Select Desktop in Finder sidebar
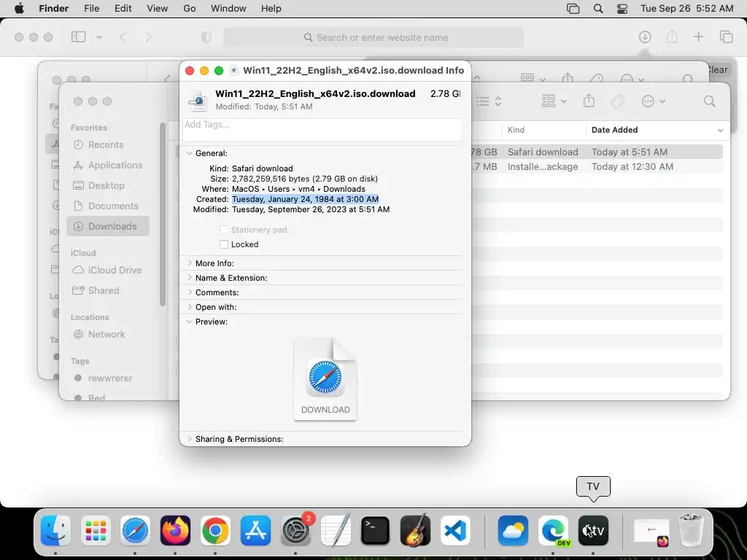747x560 pixels. (108, 186)
